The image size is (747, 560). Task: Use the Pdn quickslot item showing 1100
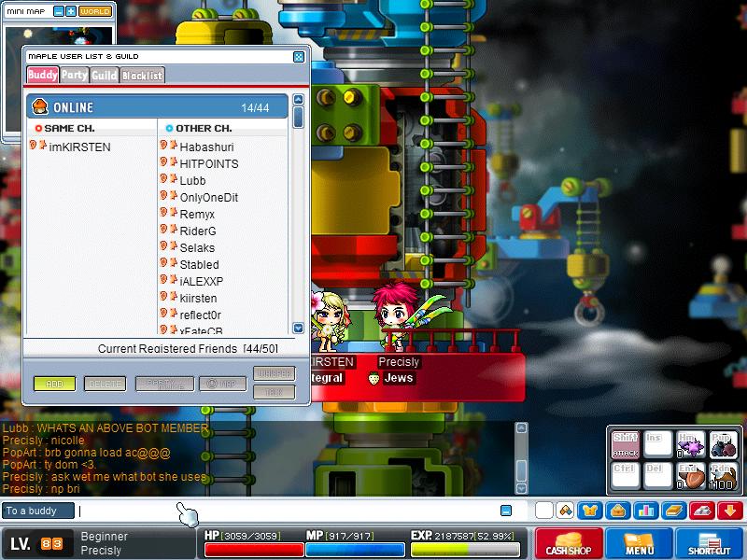[x=723, y=475]
